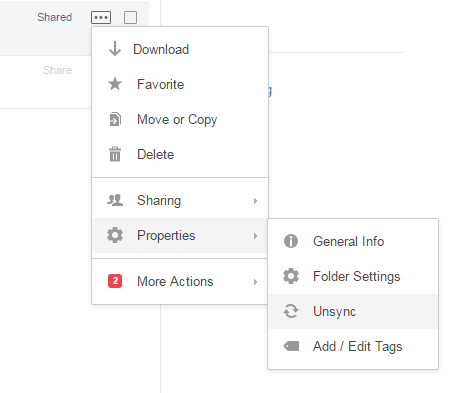468x393 pixels.
Task: Expand the Properties submenu arrow
Action: click(x=255, y=236)
